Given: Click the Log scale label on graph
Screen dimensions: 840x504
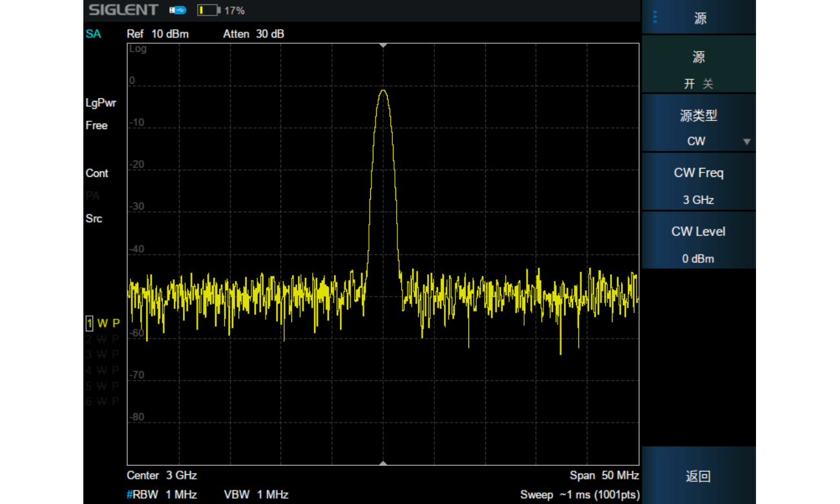Looking at the screenshot, I should (x=138, y=49).
